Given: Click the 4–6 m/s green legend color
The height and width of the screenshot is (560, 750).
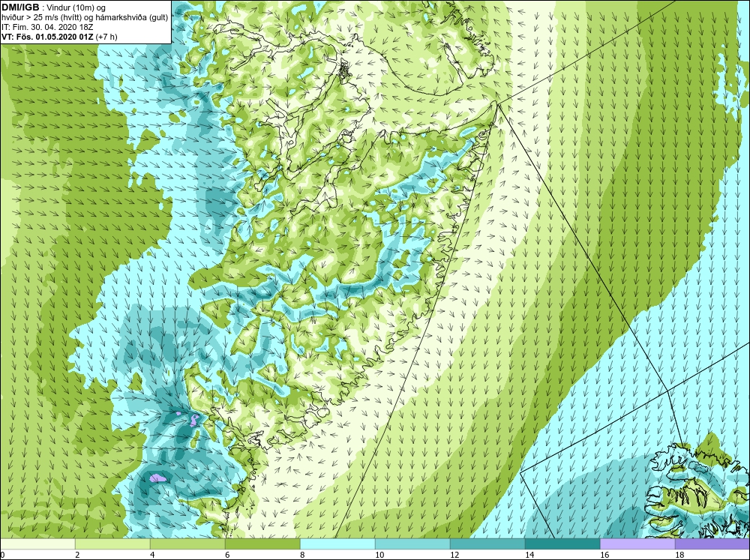Looking at the screenshot, I should click(187, 544).
